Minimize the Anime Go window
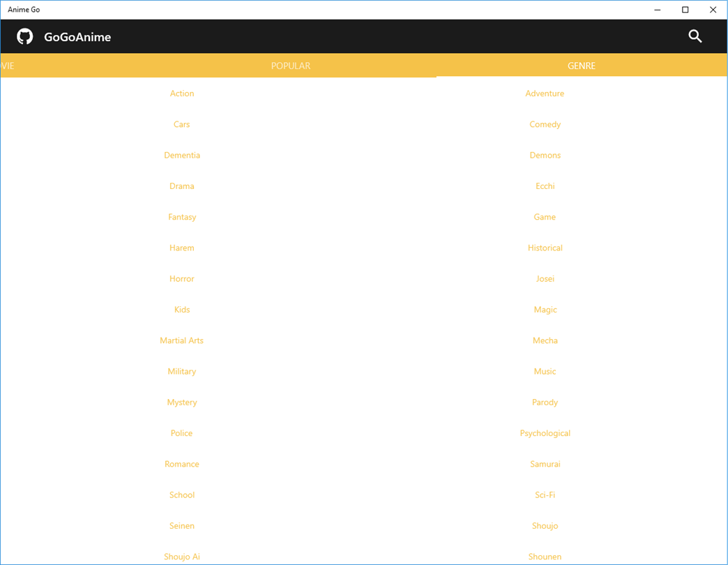This screenshot has width=728, height=565. tap(658, 10)
